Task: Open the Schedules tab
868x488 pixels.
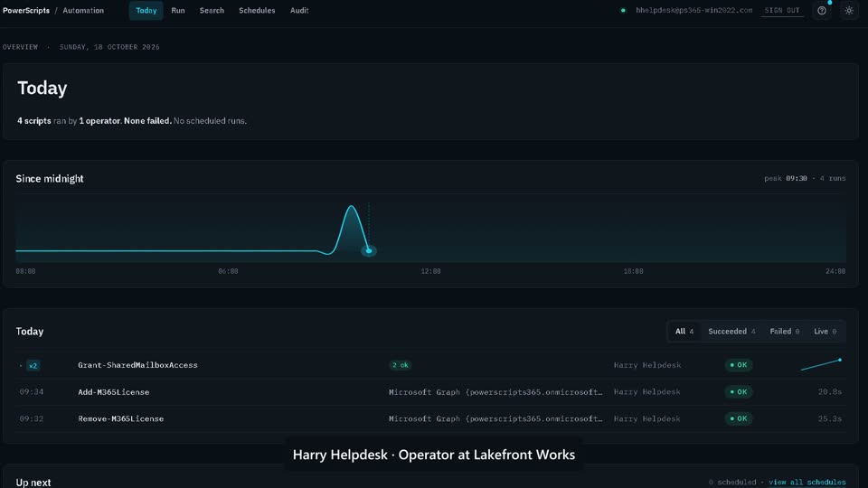Action: tap(257, 11)
